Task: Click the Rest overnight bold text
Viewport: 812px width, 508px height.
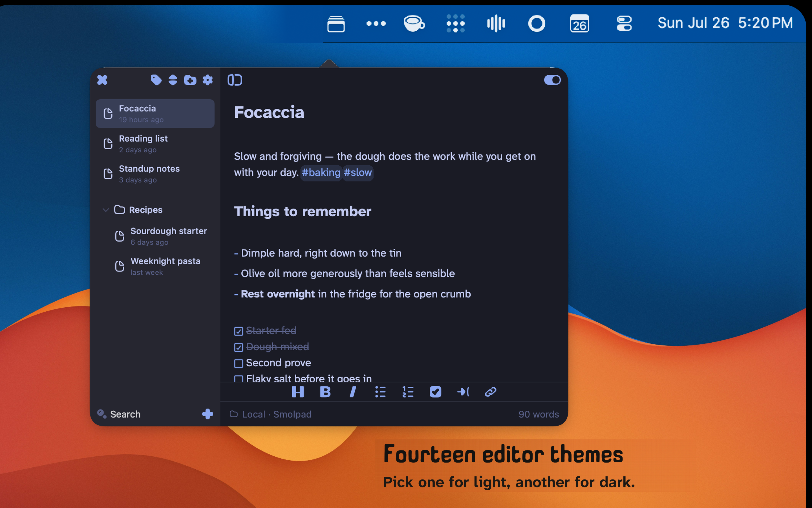Action: click(x=278, y=294)
